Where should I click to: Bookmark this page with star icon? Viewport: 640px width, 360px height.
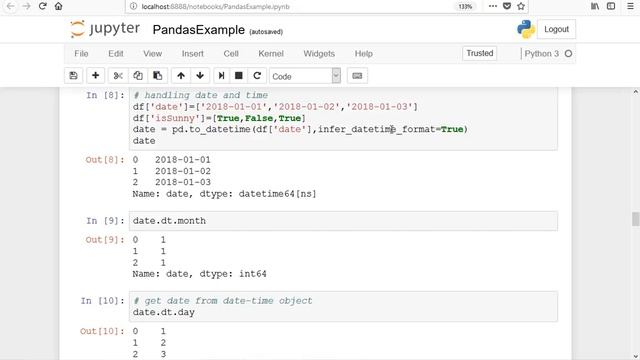[x=521, y=6]
